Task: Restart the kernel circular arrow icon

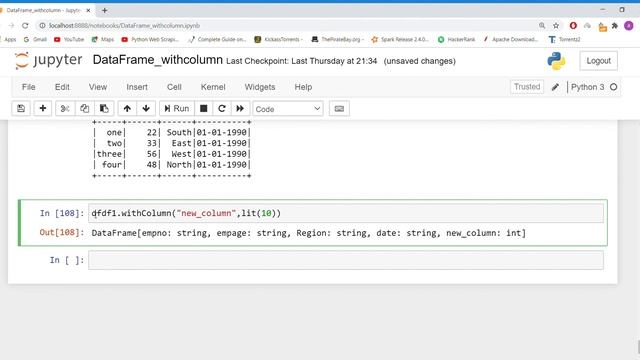Action: click(x=222, y=109)
